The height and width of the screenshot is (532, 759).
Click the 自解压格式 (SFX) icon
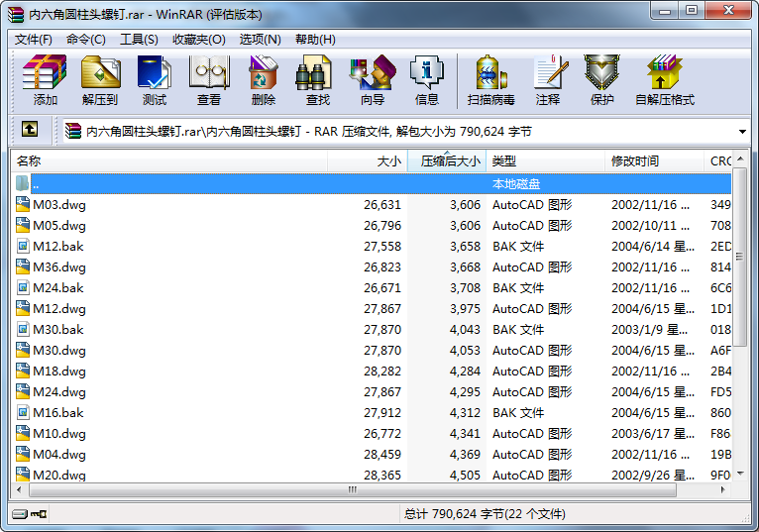665,80
